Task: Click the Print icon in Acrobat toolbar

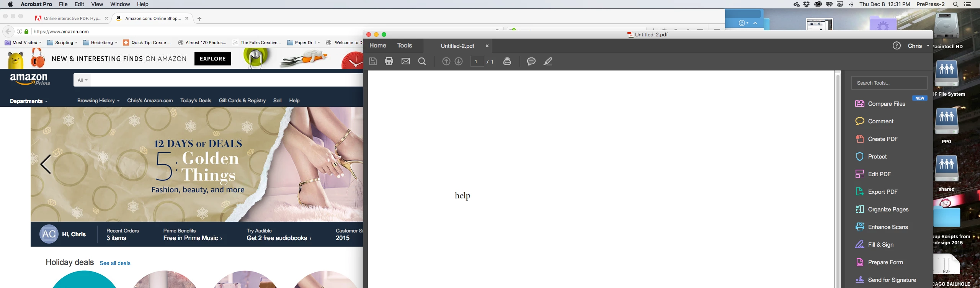Action: coord(389,61)
